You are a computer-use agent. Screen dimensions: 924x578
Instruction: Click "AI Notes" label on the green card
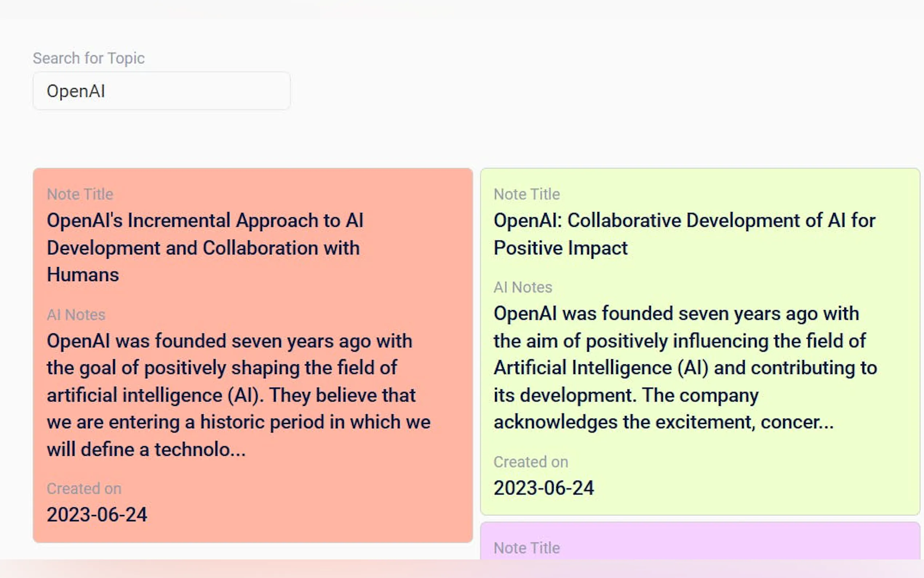[x=522, y=287]
